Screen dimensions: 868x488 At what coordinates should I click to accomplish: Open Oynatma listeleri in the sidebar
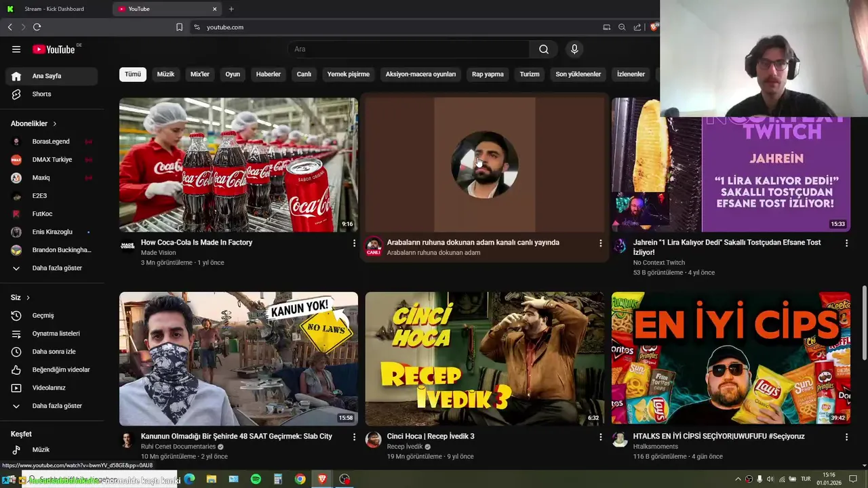[52, 333]
